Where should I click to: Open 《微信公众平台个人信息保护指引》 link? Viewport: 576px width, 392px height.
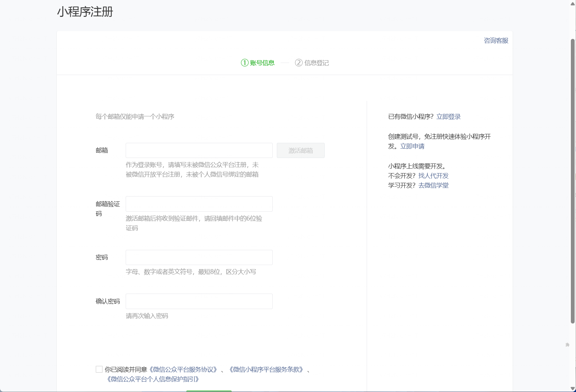click(153, 379)
